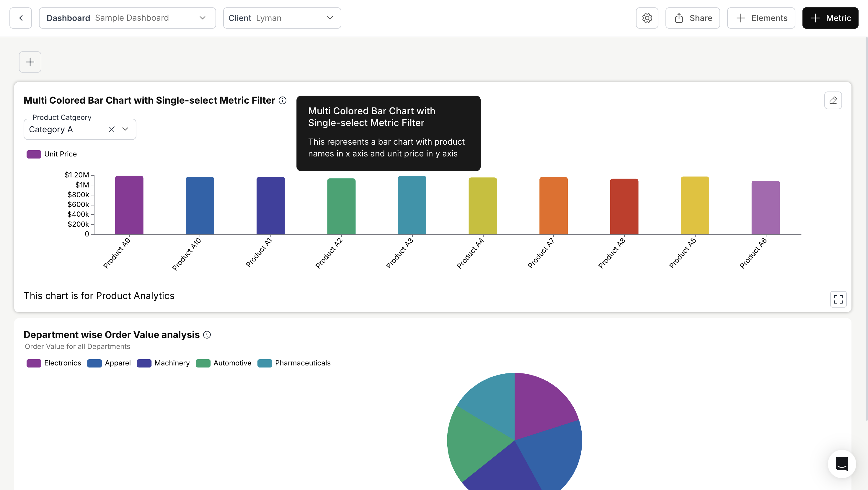Image resolution: width=868 pixels, height=490 pixels.
Task: Expand the Product Category dropdown arrow
Action: [x=125, y=129]
